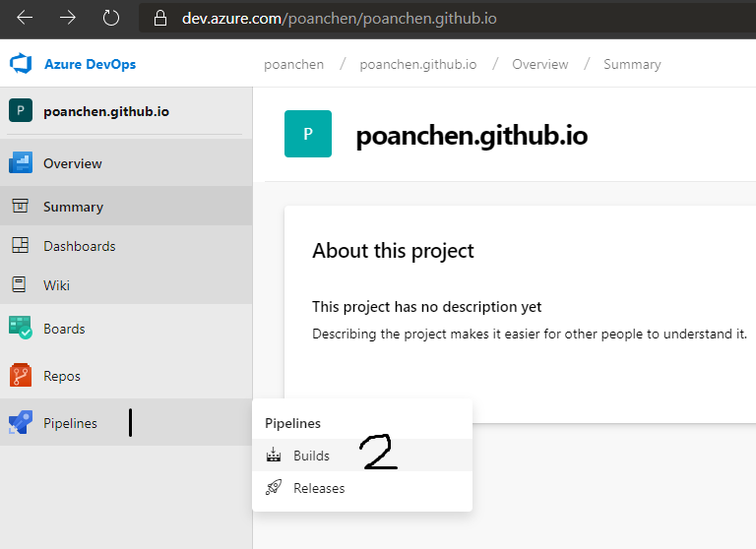Reload the page with refresh icon
The width and height of the screenshot is (756, 549).
[x=111, y=19]
